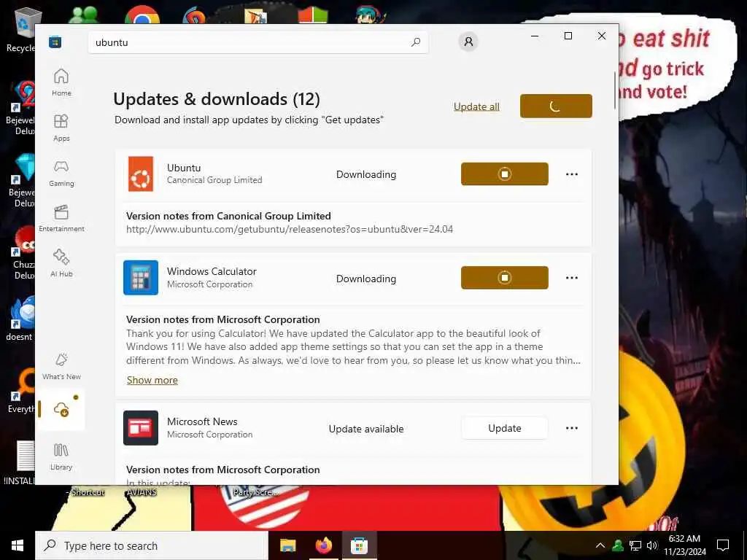Open the Home section in the Store sidebar
Viewport: 747px width, 560px height.
(61, 82)
